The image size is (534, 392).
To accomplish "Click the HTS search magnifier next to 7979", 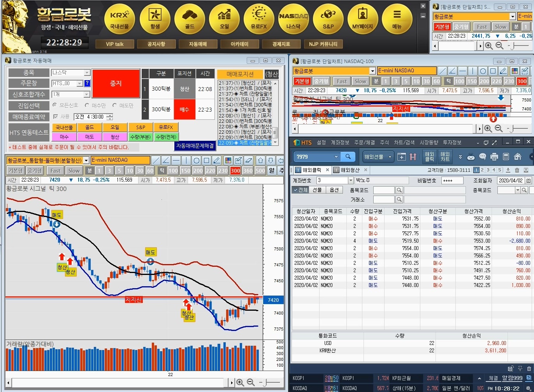I will tap(348, 157).
